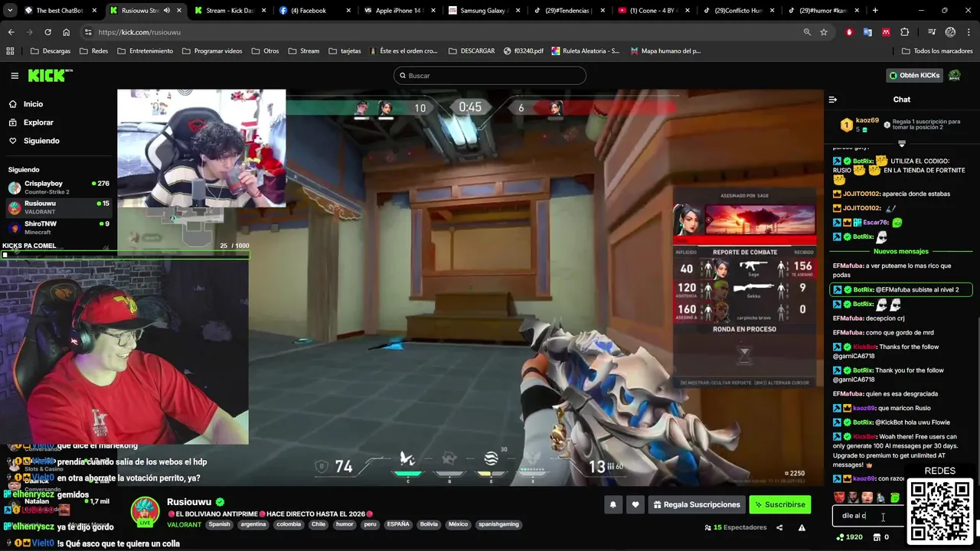The width and height of the screenshot is (980, 551).
Task: Click the Suscribirse button
Action: point(779,504)
